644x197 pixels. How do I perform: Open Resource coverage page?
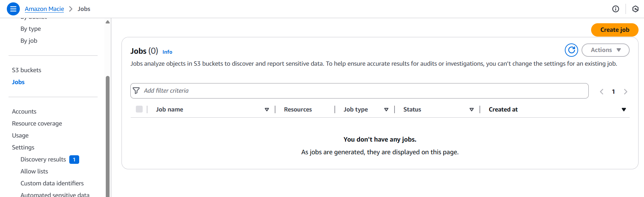pos(37,123)
